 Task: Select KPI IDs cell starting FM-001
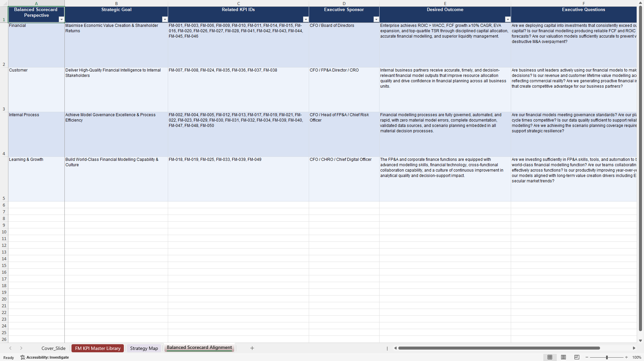click(239, 45)
